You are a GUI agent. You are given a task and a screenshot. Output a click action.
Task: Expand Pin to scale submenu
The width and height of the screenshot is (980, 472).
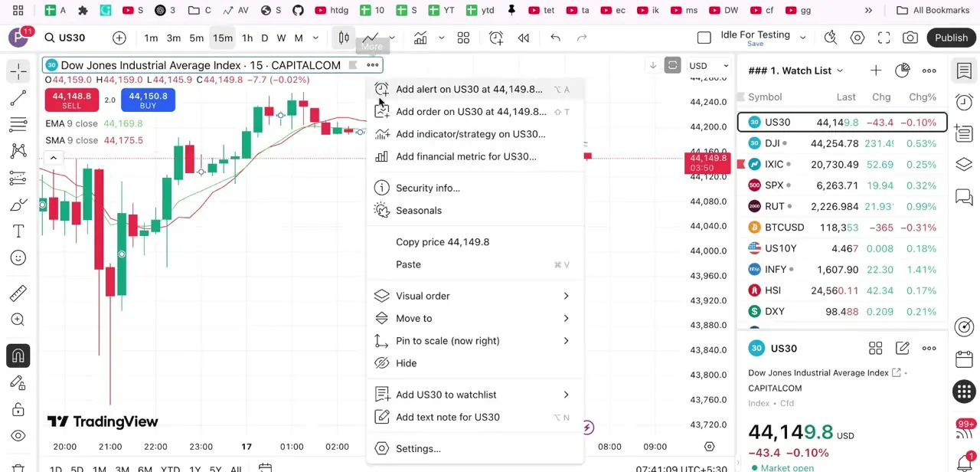(475, 341)
